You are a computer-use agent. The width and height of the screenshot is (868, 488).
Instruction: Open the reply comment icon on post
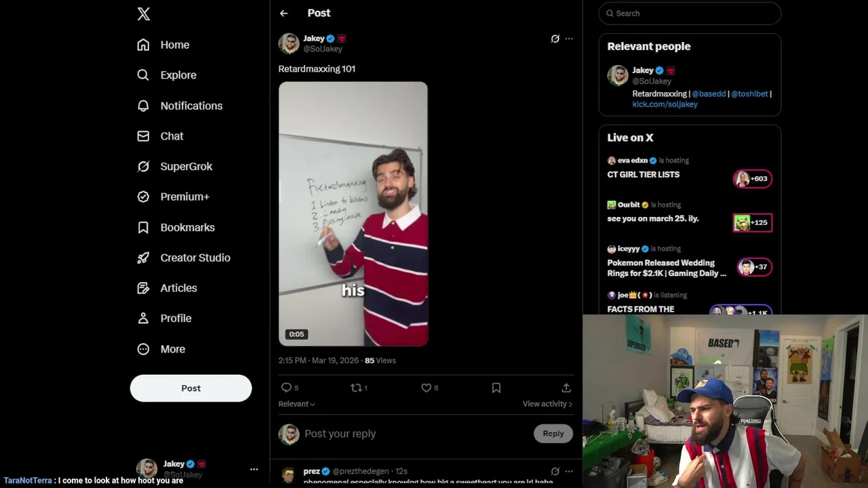[286, 388]
